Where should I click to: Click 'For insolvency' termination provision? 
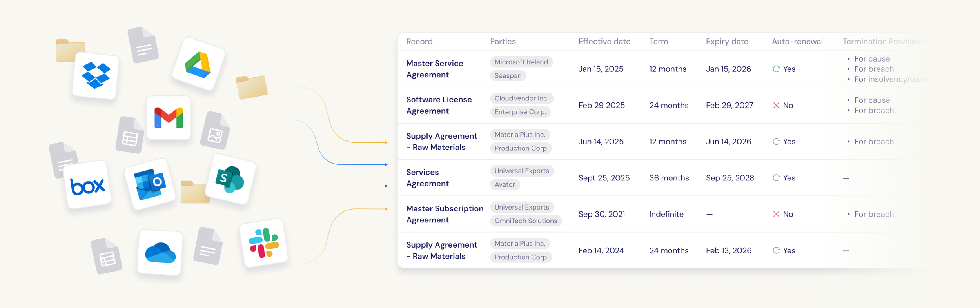coord(890,79)
